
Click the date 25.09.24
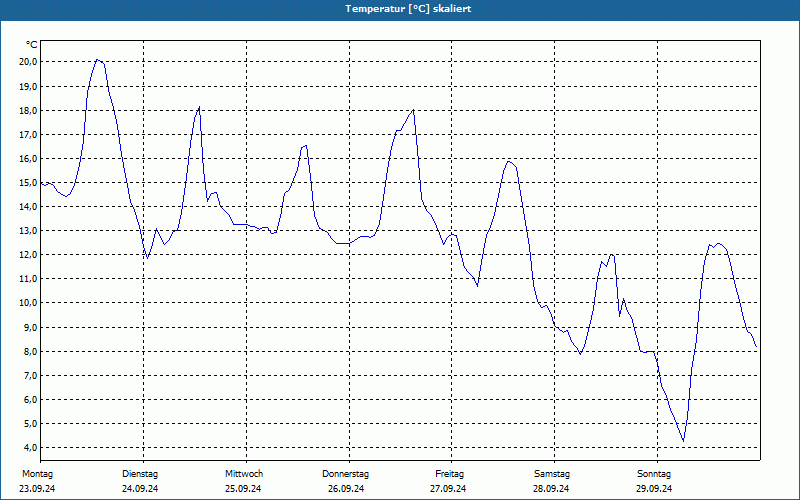pos(243,489)
